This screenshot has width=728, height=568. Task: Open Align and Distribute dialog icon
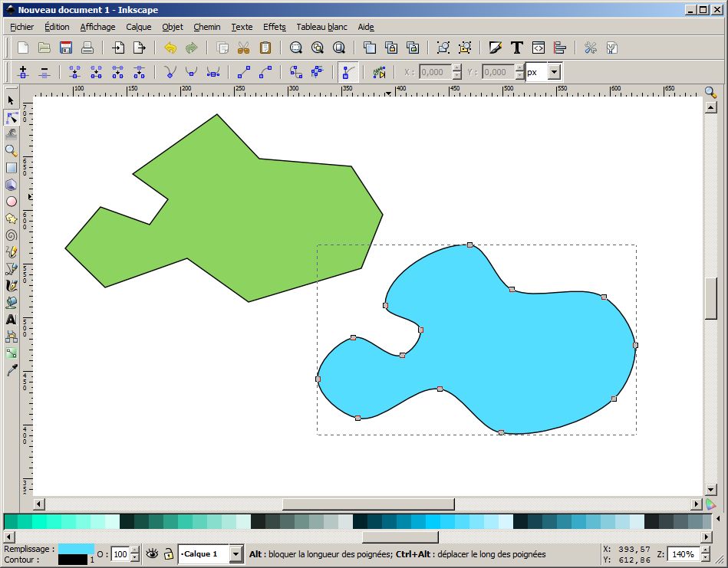[x=560, y=48]
